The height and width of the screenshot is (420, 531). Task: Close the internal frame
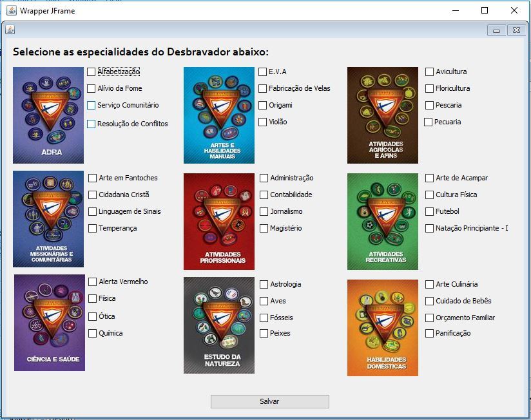516,30
